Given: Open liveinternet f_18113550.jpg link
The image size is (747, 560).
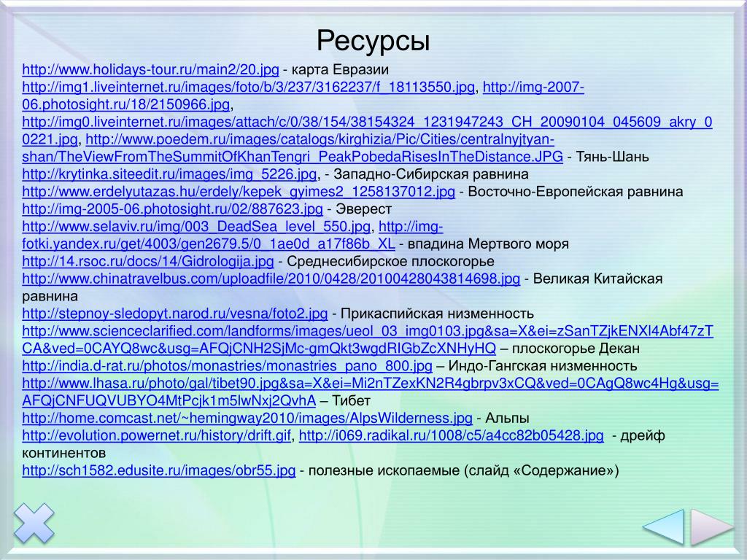Looking at the screenshot, I should coord(248,87).
